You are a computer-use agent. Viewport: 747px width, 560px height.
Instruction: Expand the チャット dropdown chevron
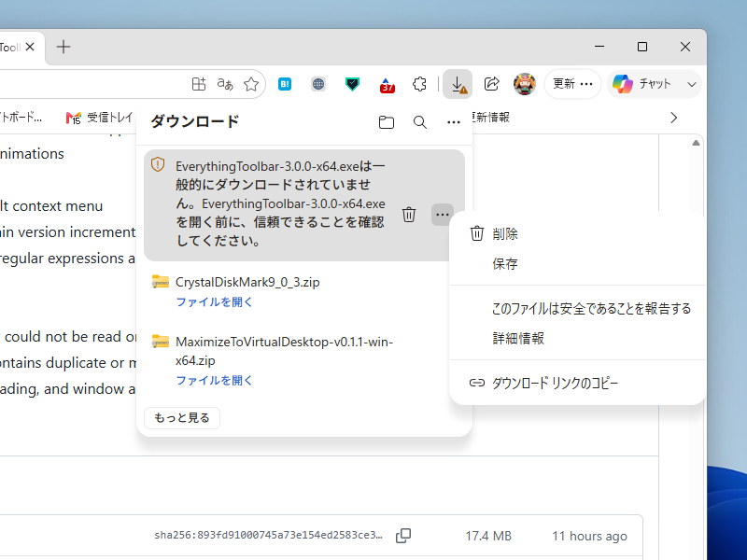click(692, 85)
